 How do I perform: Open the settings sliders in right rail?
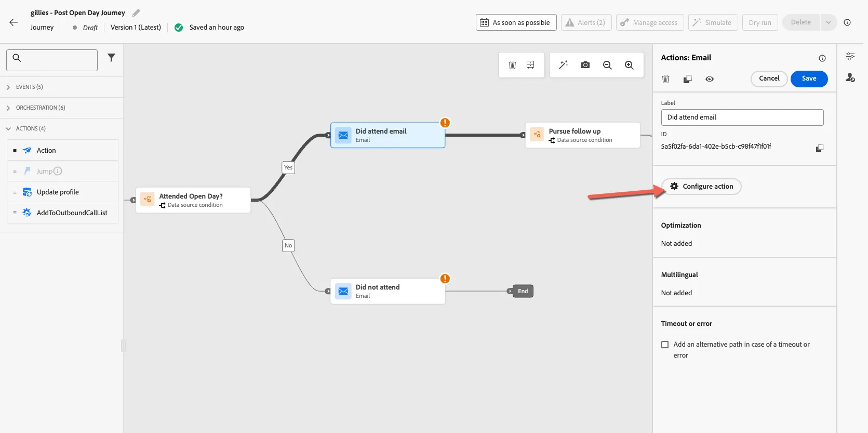pyautogui.click(x=850, y=57)
